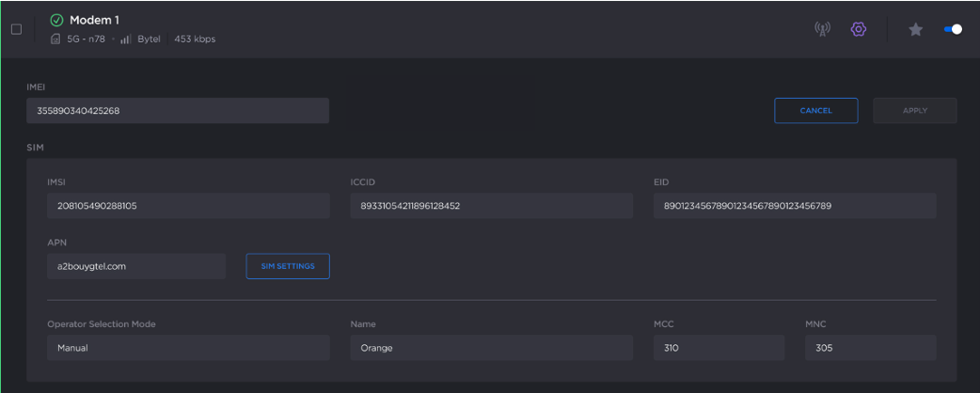Mark Modem 1 as favorite with star

click(915, 29)
